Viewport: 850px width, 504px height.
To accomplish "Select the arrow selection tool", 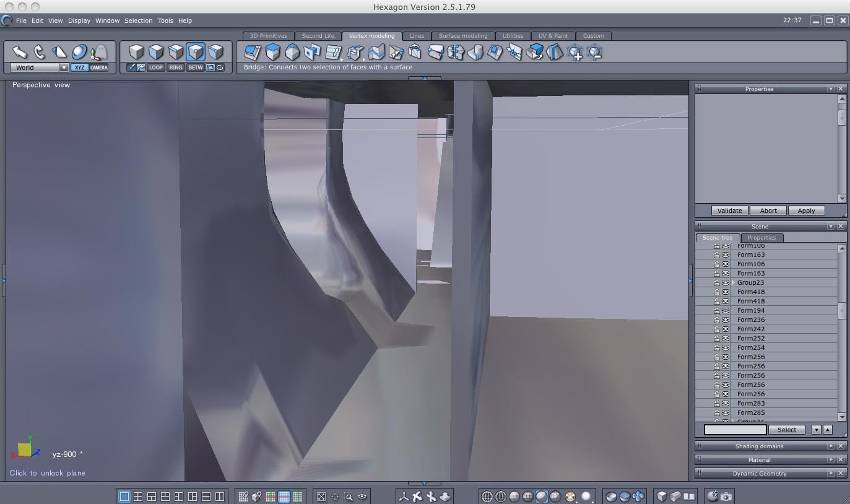I will 20,52.
